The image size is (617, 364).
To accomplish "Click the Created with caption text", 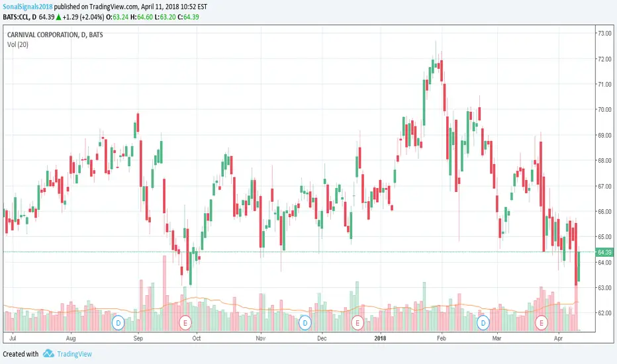I will coord(21,354).
